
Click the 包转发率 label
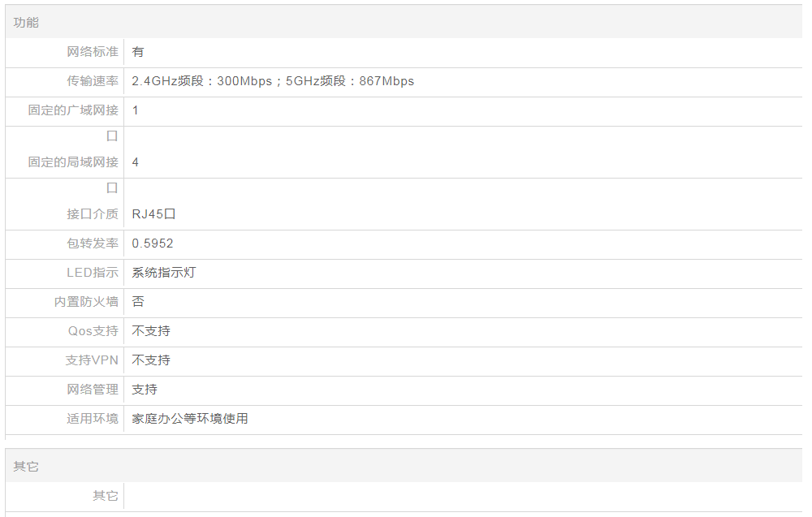pos(92,243)
